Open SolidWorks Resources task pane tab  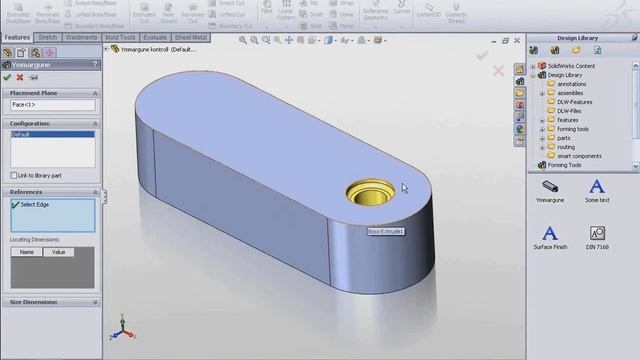pyautogui.click(x=520, y=69)
